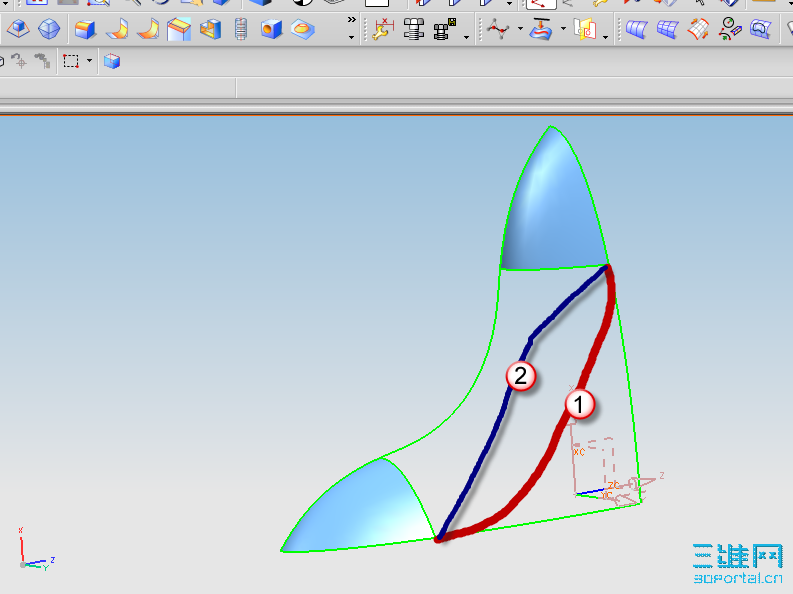Image resolution: width=793 pixels, height=594 pixels.
Task: Click the greyed move object icon
Action: [42, 61]
